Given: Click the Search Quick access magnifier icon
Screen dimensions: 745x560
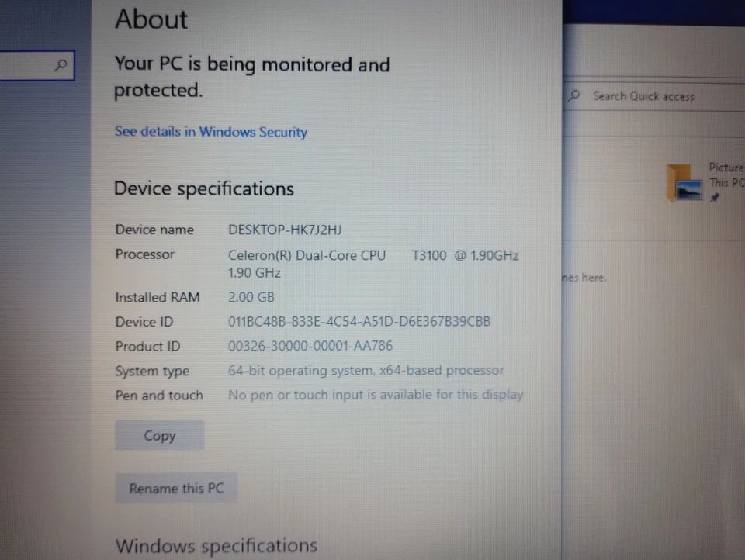Looking at the screenshot, I should 573,96.
